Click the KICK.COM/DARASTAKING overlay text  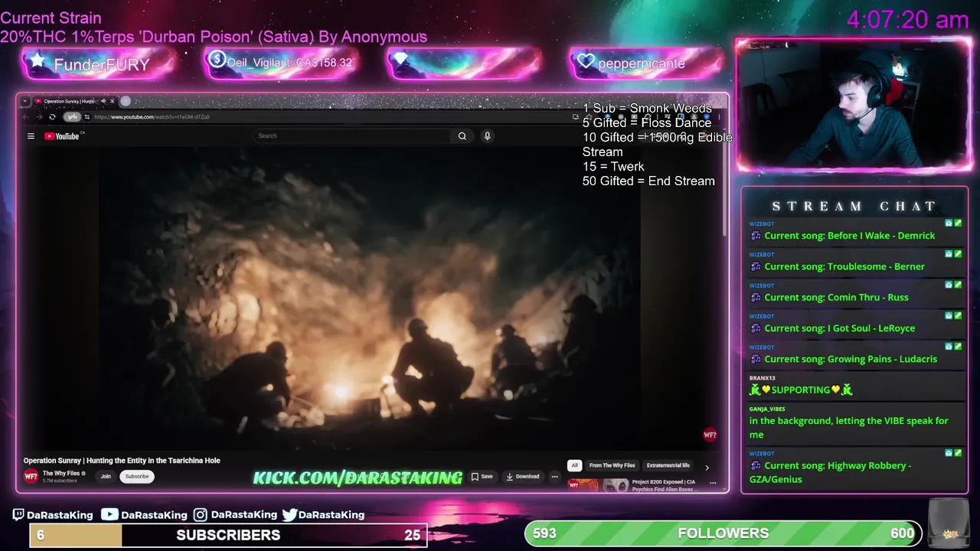358,478
